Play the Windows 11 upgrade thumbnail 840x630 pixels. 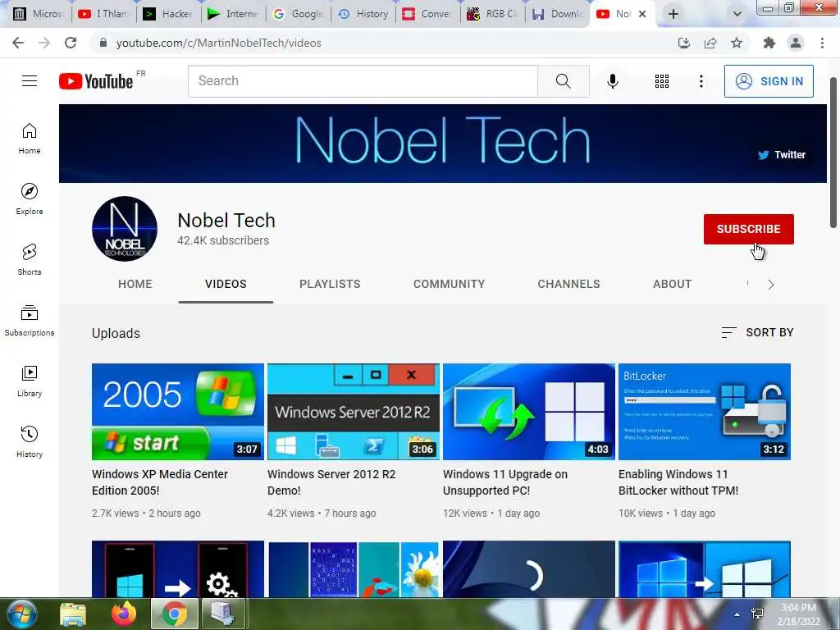tap(529, 412)
